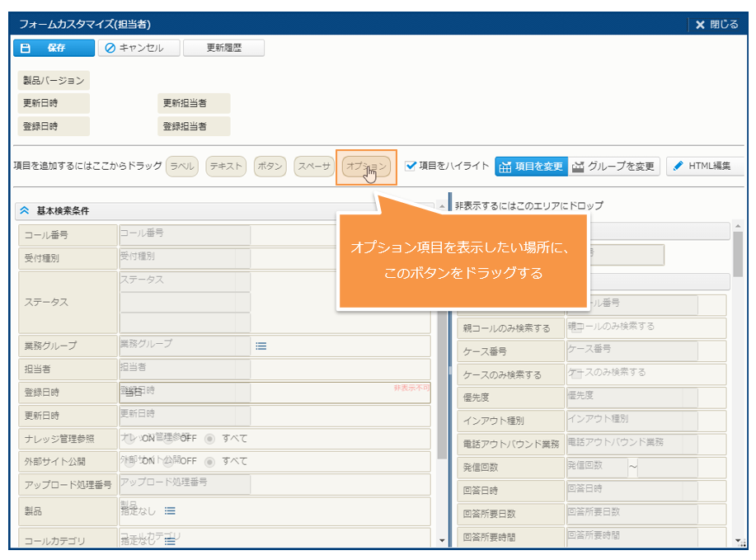
Task: Click the list icon in コールカテゴリ row
Action: coord(170,541)
